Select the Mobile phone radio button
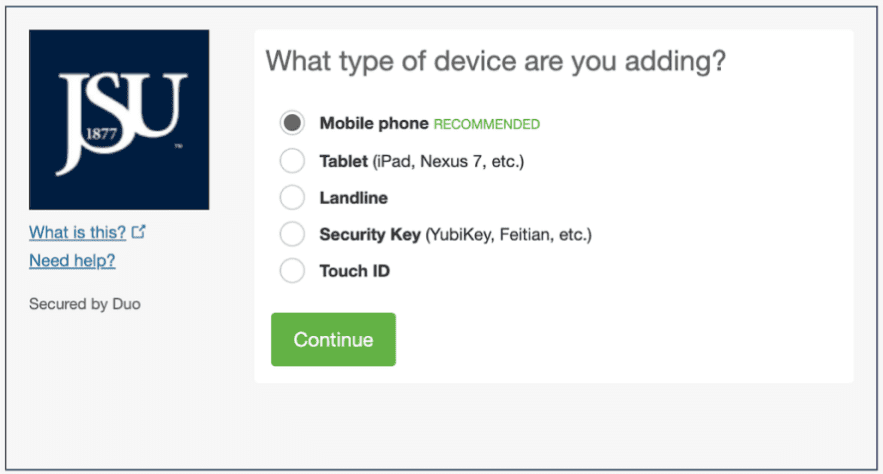Image resolution: width=883 pixels, height=474 pixels. coord(292,124)
